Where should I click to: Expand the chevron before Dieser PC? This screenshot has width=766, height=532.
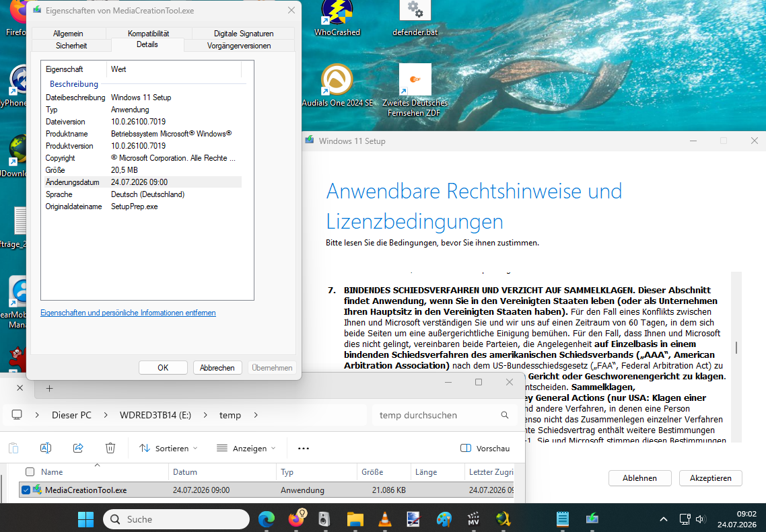[37, 415]
